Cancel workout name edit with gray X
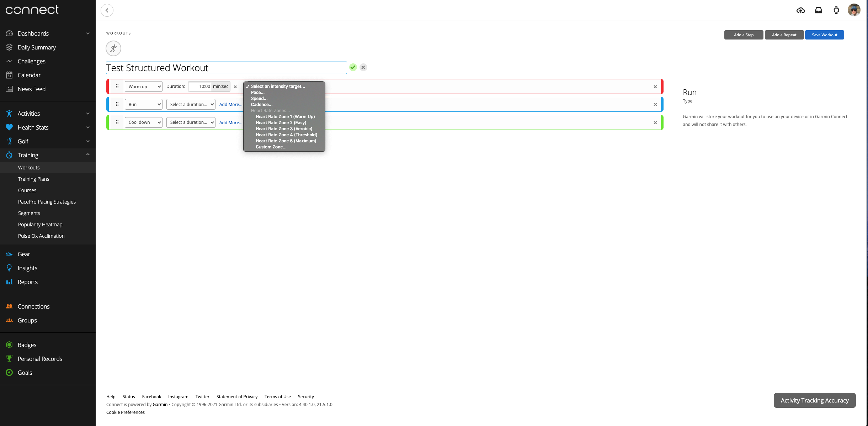The width and height of the screenshot is (868, 426). point(363,67)
